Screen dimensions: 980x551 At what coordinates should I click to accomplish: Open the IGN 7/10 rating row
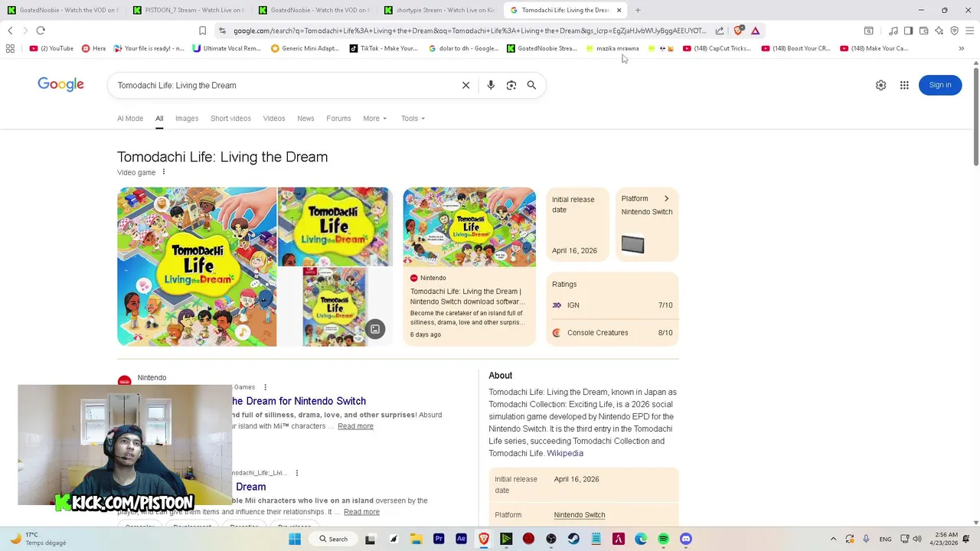coord(612,305)
